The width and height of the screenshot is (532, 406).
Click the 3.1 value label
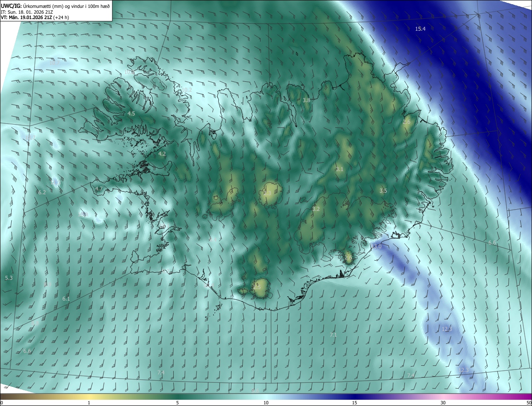tap(340, 169)
